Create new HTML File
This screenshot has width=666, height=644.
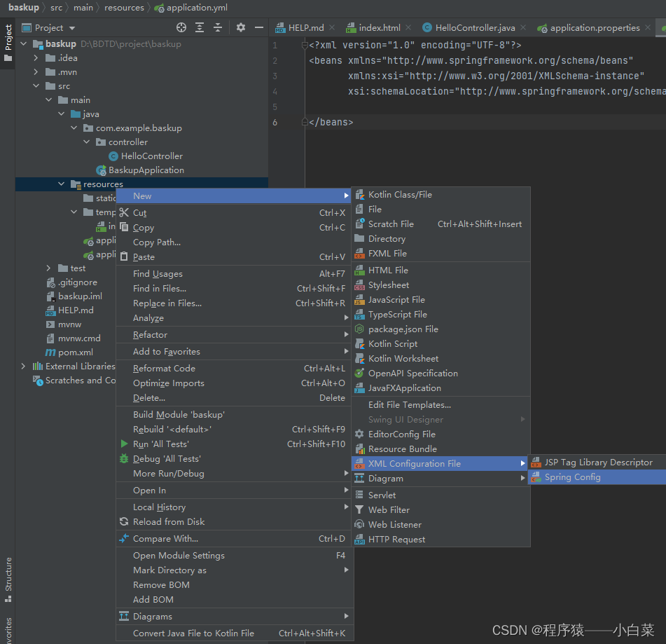[x=441, y=270]
